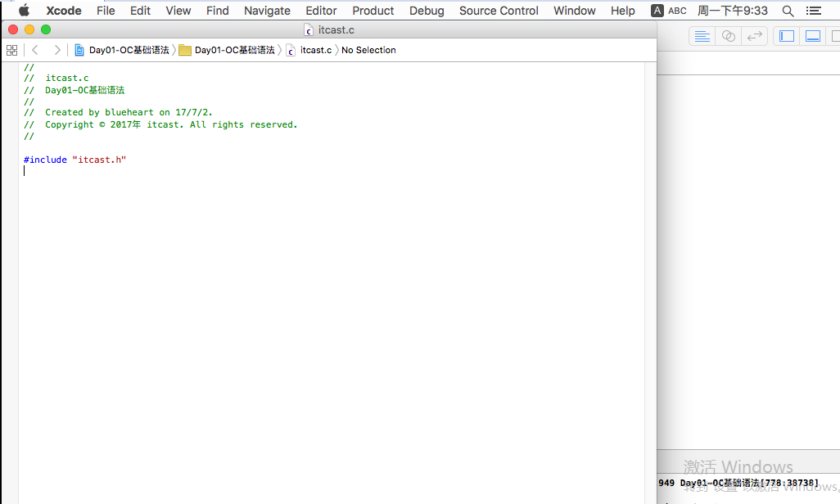Screen dimensions: 840x504
Task: Click the itcast.c title bar file icon
Action: coord(309,30)
